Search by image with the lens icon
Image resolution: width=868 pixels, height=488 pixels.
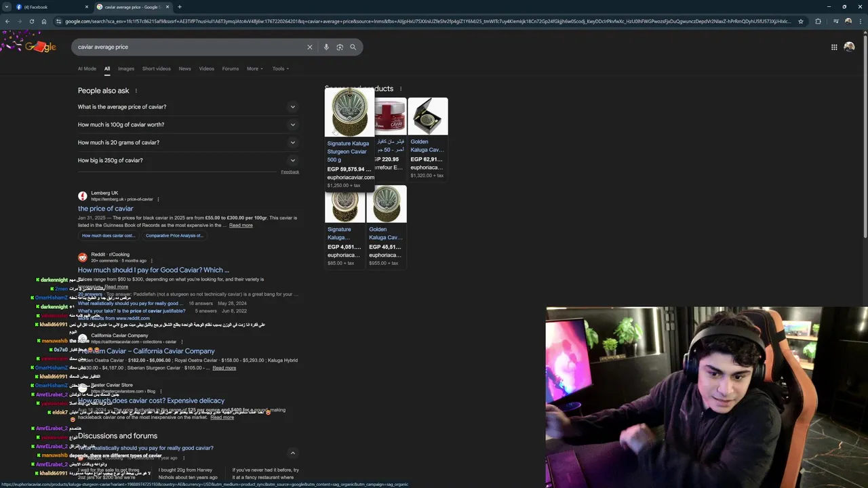(x=340, y=47)
